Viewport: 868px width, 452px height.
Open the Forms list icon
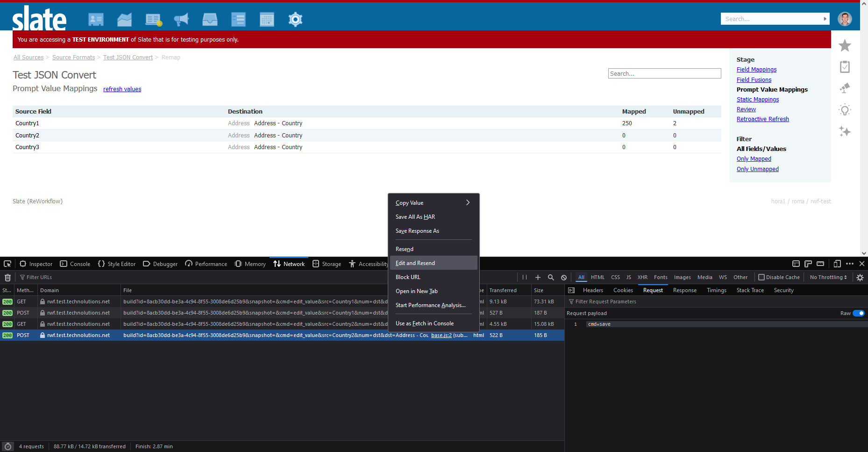click(x=238, y=19)
